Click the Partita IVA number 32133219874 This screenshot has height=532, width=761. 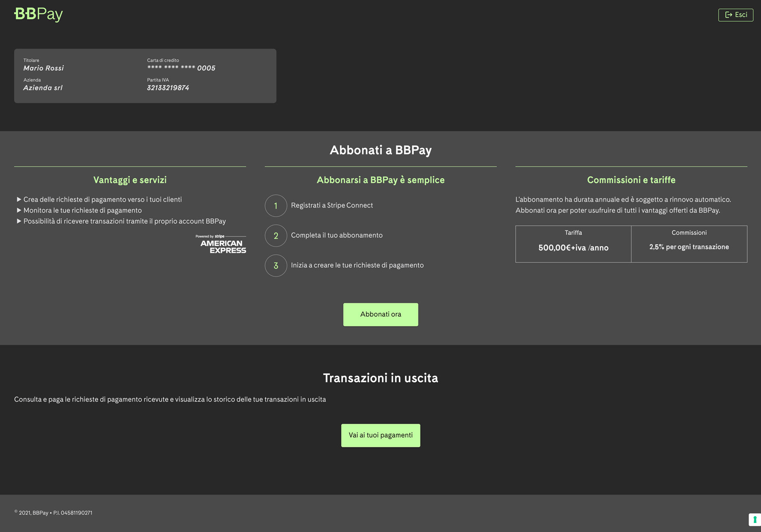click(168, 88)
